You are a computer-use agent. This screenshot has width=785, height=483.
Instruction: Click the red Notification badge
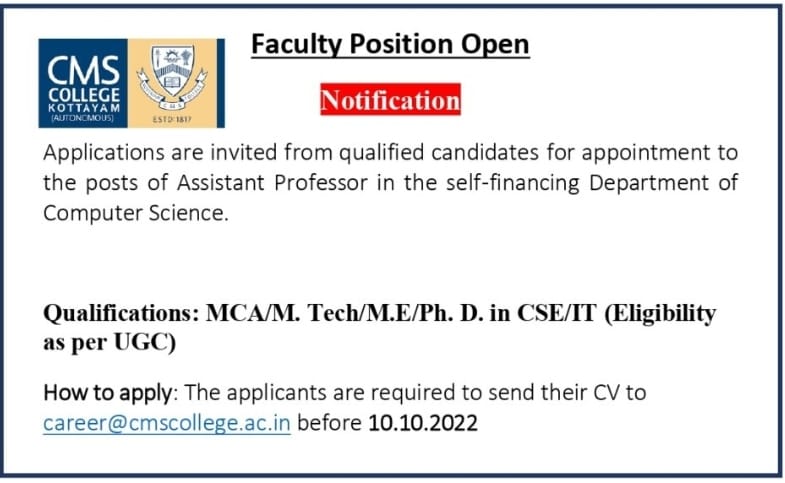click(x=390, y=100)
